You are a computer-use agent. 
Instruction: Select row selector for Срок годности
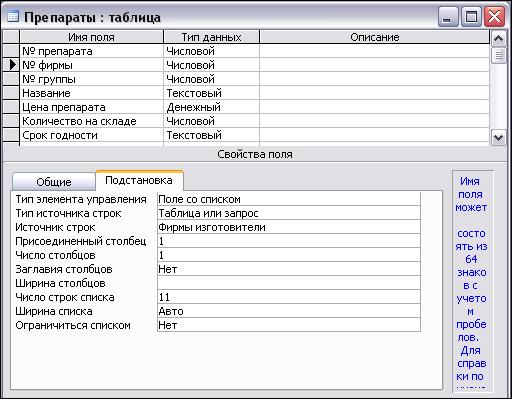coord(11,135)
